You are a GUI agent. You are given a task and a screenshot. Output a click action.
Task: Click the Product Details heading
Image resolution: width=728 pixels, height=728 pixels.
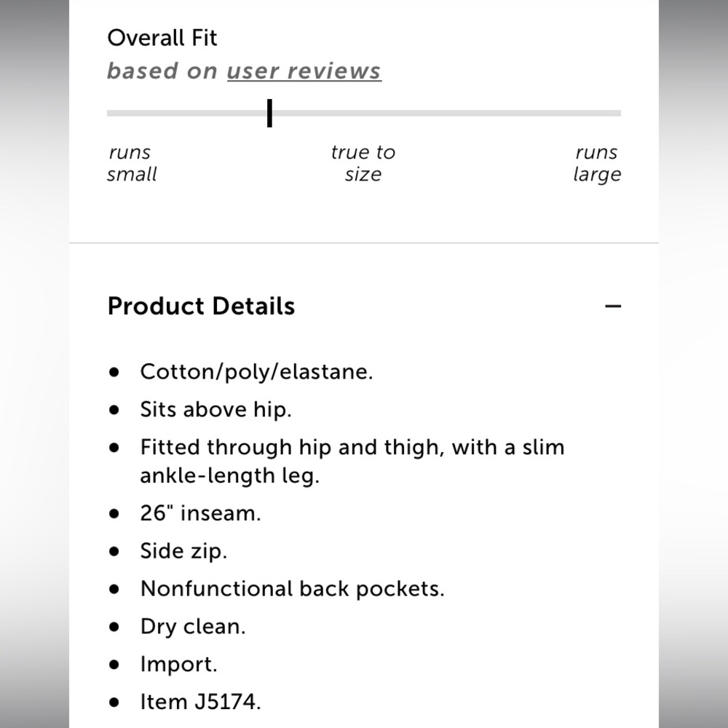[201, 306]
